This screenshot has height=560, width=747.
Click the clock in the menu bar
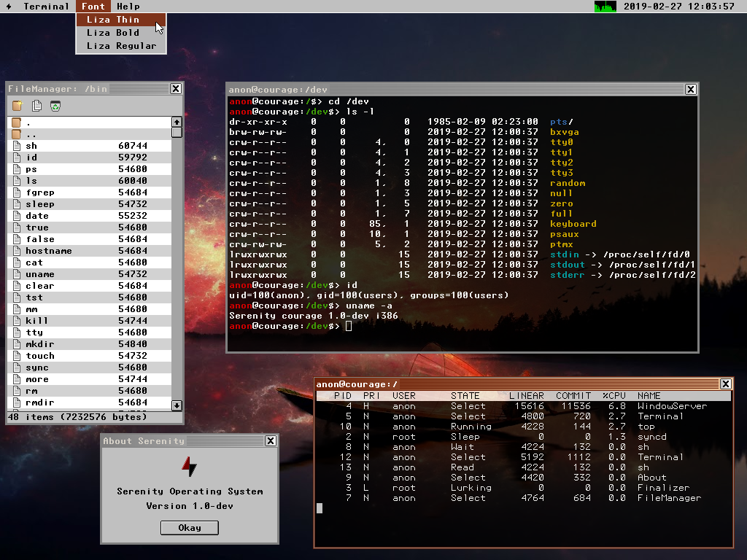(678, 7)
